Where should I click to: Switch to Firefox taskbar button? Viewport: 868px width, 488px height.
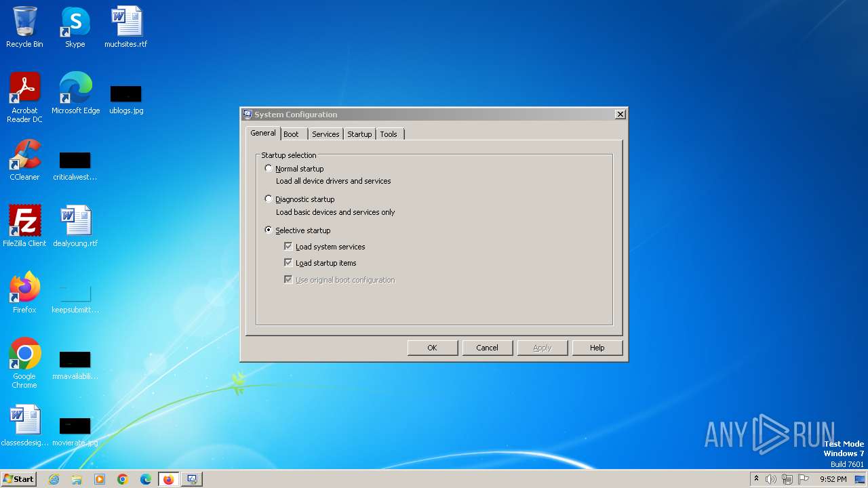point(169,479)
